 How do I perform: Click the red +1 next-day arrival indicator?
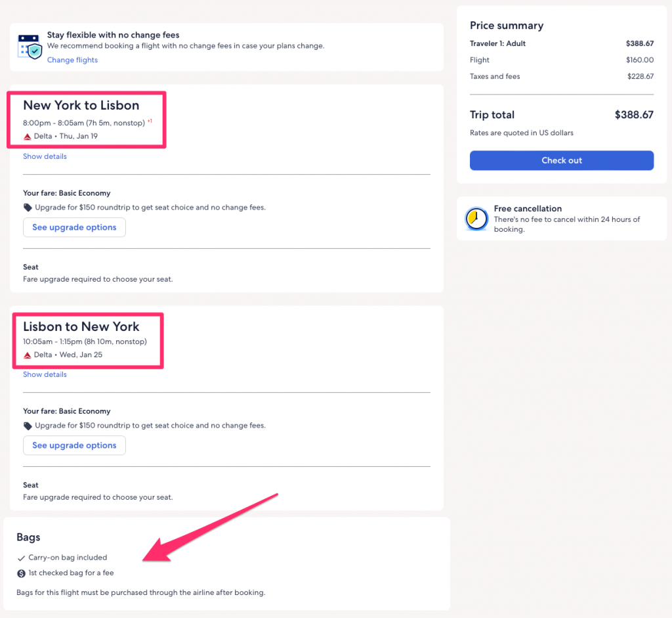click(x=150, y=121)
